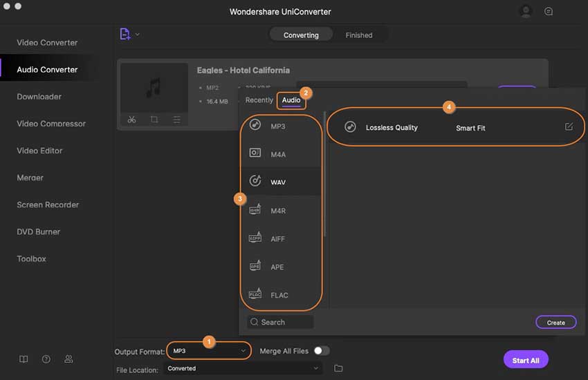Open the feedback message icon
The height and width of the screenshot is (380, 588).
549,12
